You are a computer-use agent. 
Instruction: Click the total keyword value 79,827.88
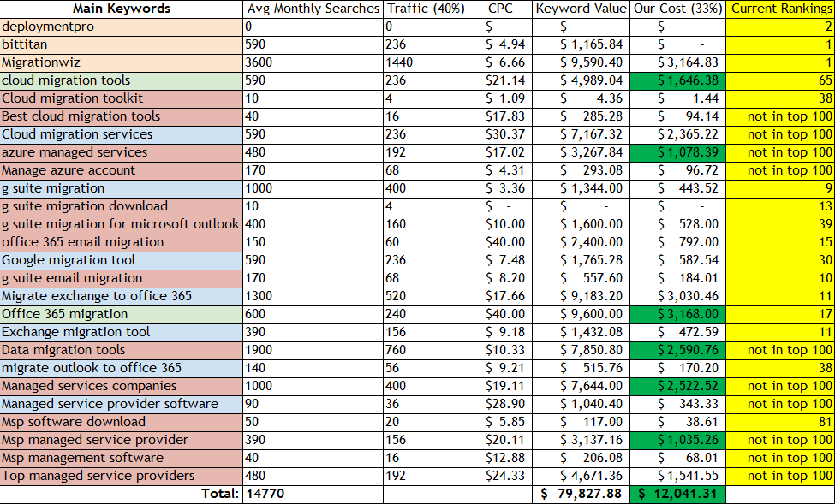click(581, 494)
